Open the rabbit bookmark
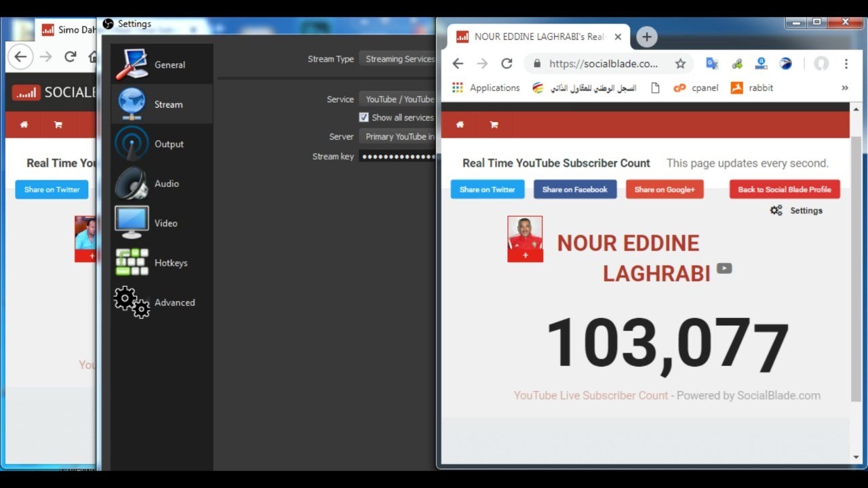The image size is (868, 488). click(752, 88)
